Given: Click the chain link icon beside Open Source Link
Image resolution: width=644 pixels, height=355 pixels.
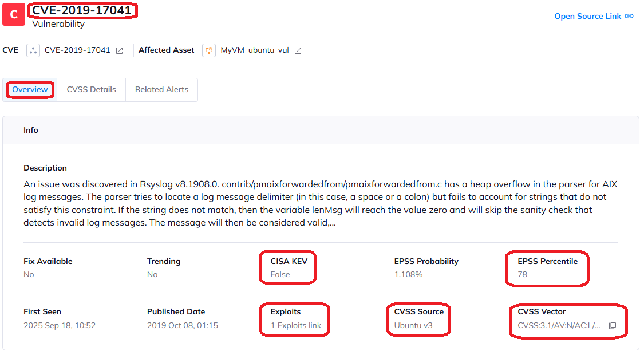Looking at the screenshot, I should coord(629,17).
